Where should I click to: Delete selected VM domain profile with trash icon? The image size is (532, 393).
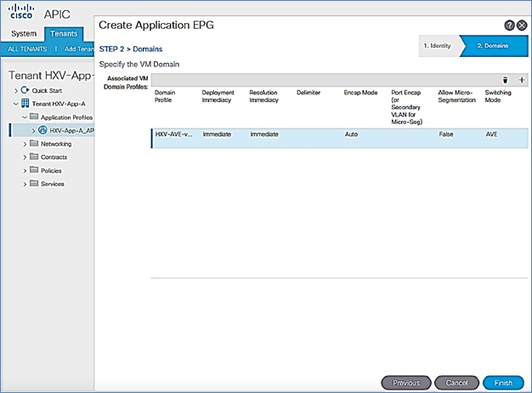(505, 80)
